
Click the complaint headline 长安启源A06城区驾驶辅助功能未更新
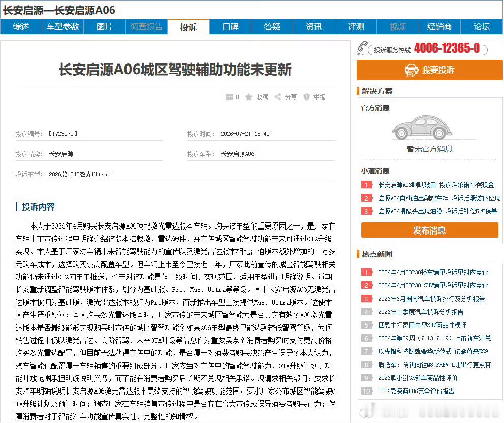click(175, 70)
